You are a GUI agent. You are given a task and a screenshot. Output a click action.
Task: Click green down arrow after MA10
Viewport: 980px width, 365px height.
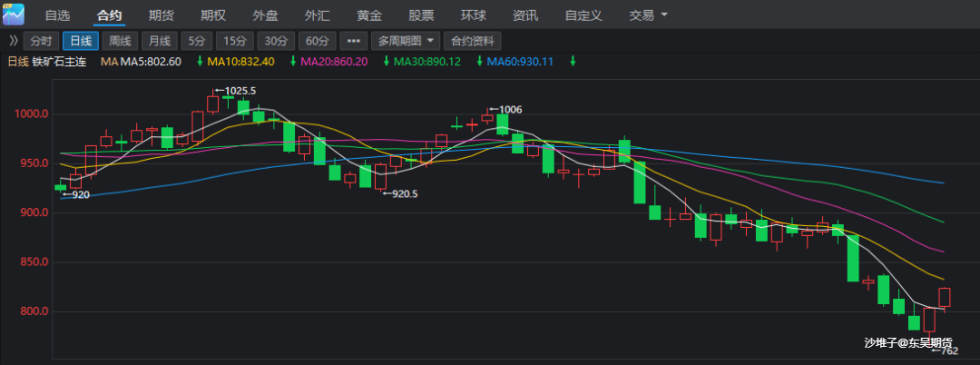click(292, 61)
